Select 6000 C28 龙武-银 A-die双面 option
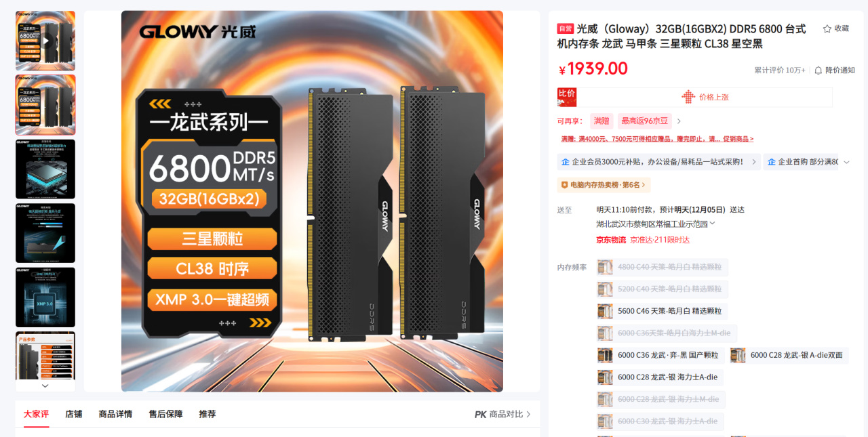The height and width of the screenshot is (437, 868). (789, 355)
